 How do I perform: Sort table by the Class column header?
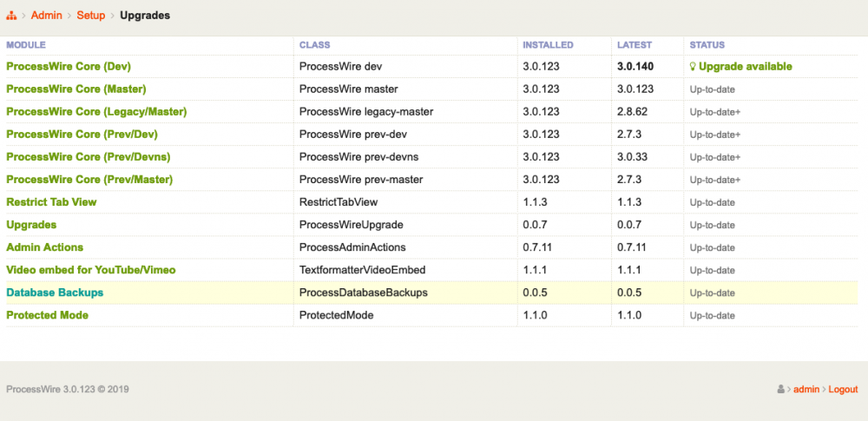314,45
